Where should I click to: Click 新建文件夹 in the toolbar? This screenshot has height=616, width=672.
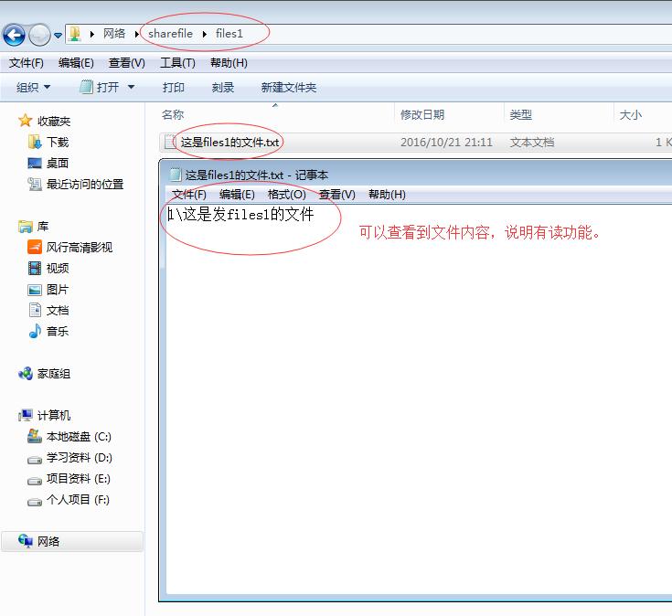pos(288,88)
